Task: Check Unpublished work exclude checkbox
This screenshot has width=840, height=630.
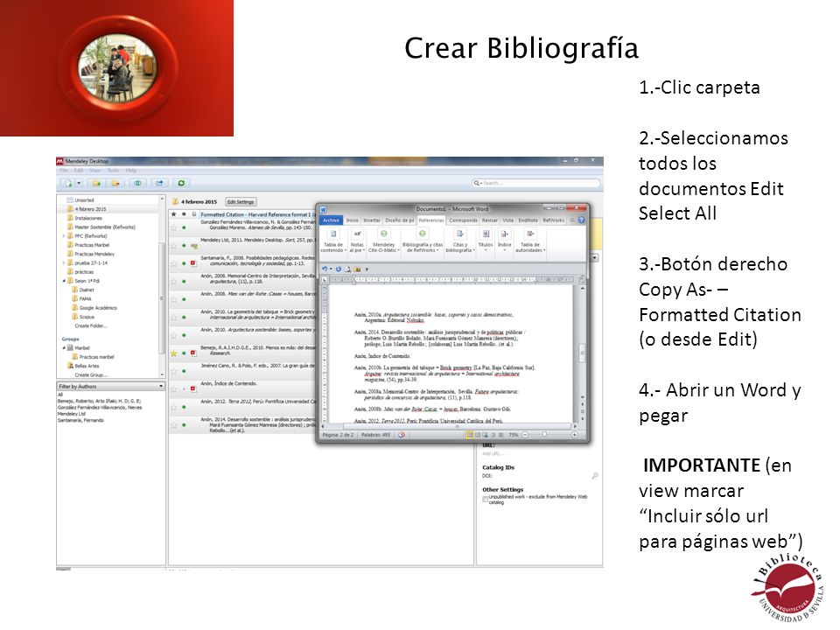Action: pos(485,499)
